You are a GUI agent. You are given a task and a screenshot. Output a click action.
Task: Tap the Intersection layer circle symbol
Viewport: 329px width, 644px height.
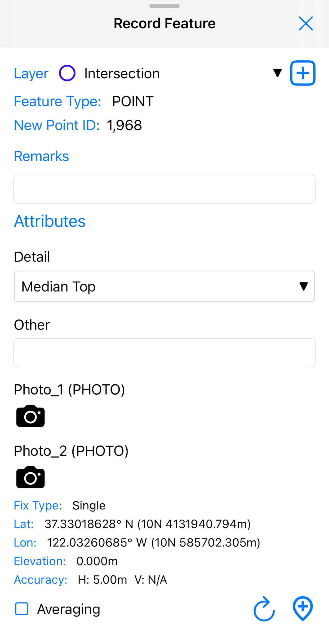click(x=67, y=73)
